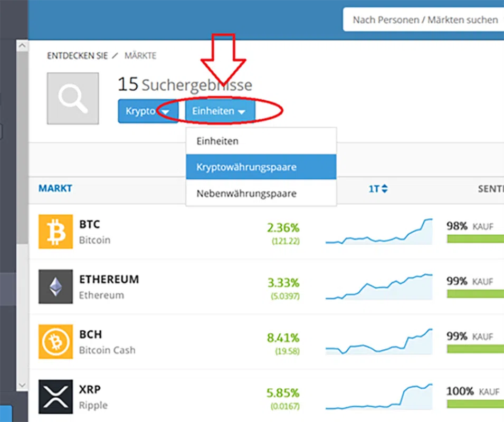Open the Ethereum diamond icon
Viewport: 504px width, 422px height.
(55, 286)
